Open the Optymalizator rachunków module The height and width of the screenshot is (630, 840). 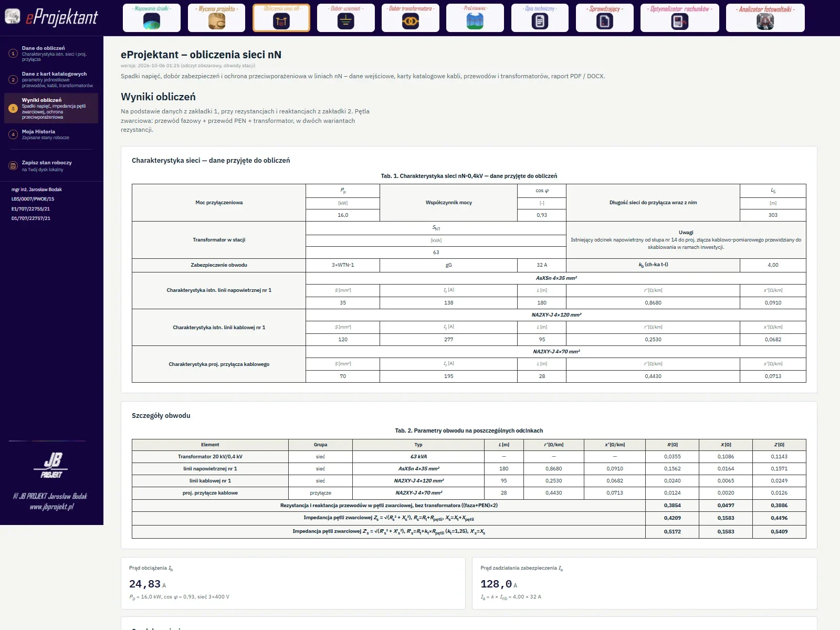(x=680, y=18)
